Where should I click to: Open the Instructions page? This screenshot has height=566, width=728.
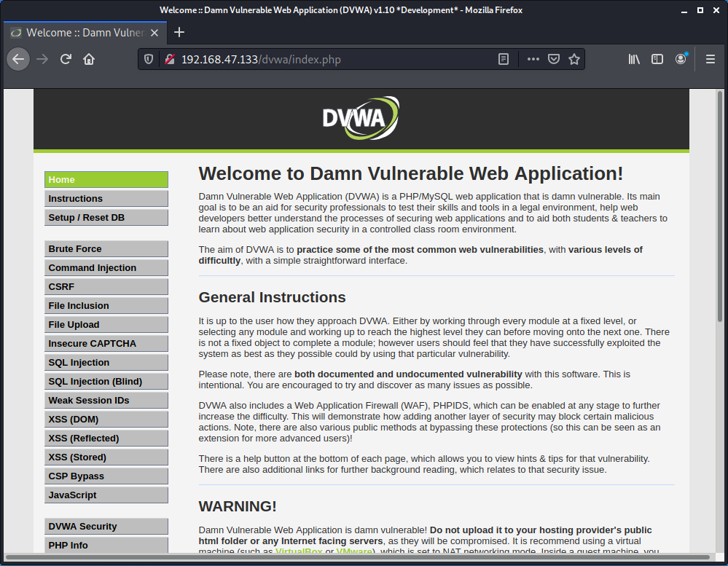[x=106, y=199]
